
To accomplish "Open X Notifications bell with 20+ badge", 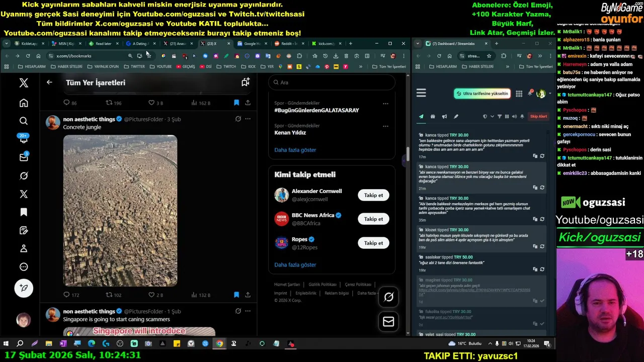I will point(24,139).
